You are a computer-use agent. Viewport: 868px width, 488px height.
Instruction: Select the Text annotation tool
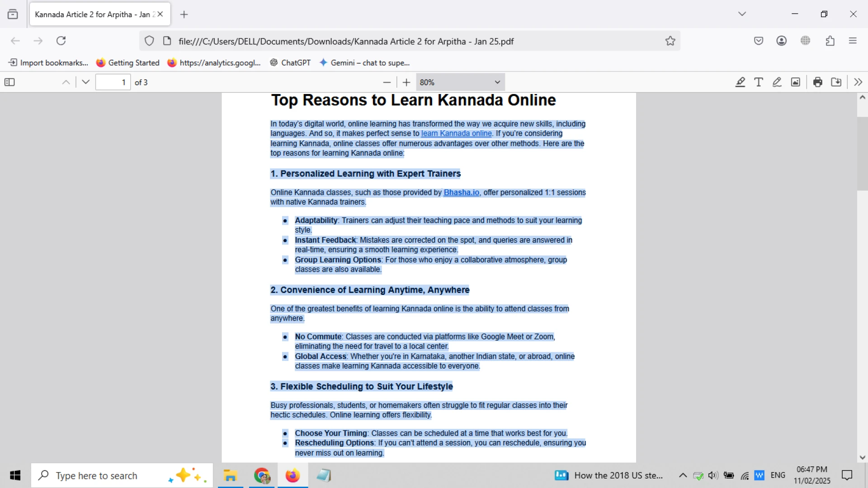click(759, 82)
